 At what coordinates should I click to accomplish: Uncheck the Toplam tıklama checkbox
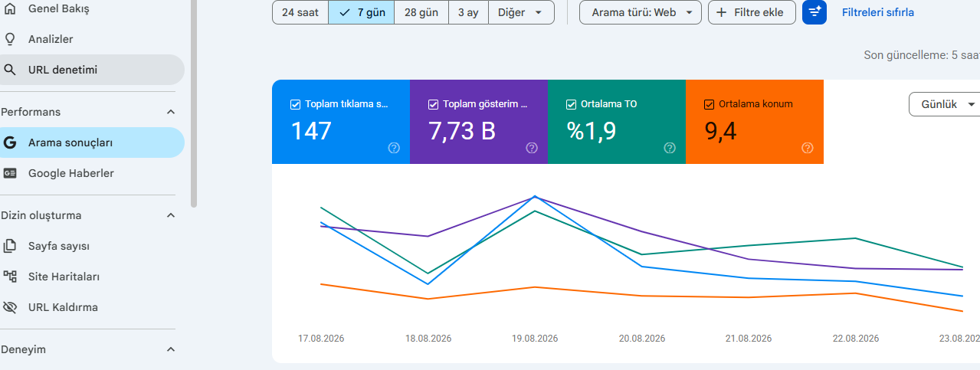point(295,104)
